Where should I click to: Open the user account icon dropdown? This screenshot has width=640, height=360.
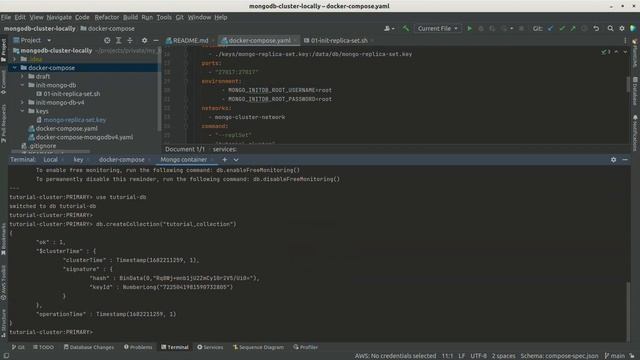tap(389, 29)
